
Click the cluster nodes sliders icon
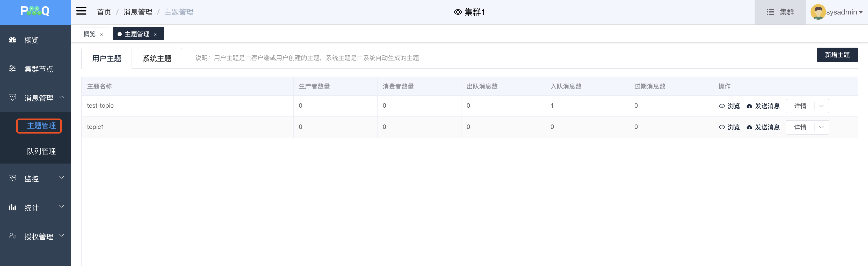[x=12, y=69]
